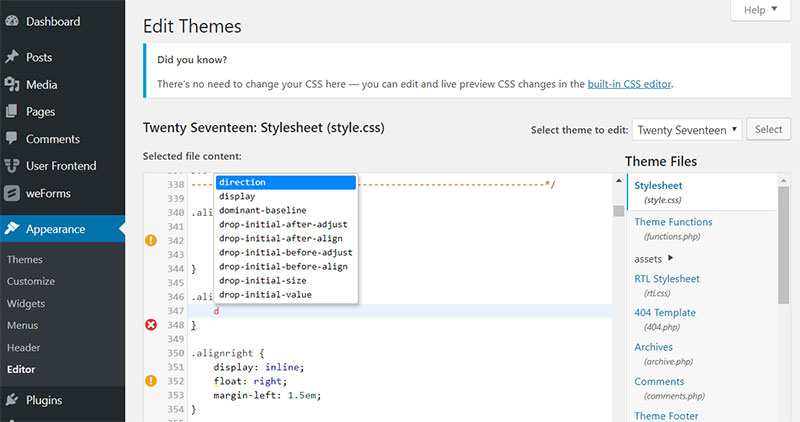Choose 'direction' autocomplete suggestion
This screenshot has height=422, width=800.
coord(286,182)
